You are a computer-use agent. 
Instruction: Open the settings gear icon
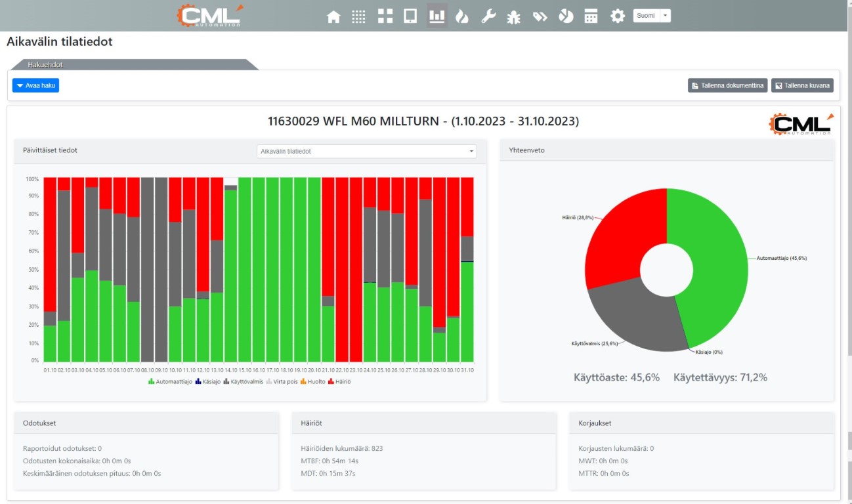617,17
